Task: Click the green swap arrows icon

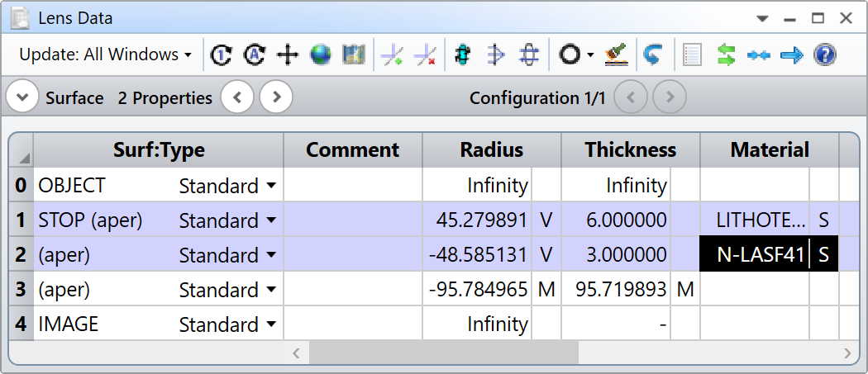Action: [x=726, y=54]
